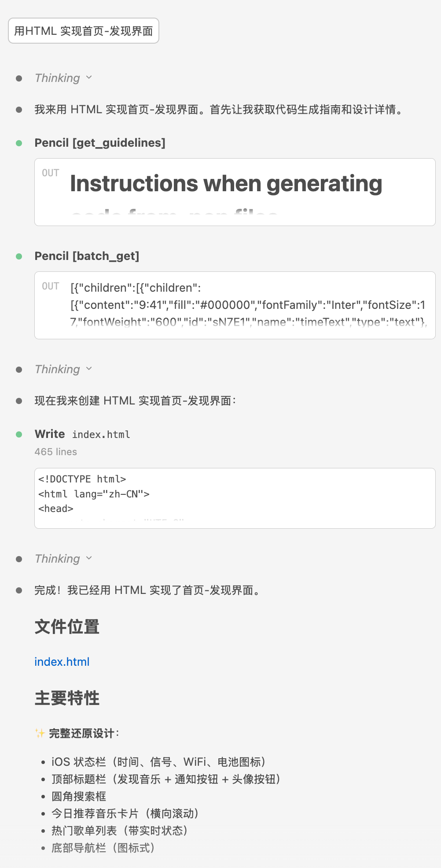The height and width of the screenshot is (868, 441).
Task: Click the sparkle icon before 完整还原设计
Action: (39, 733)
